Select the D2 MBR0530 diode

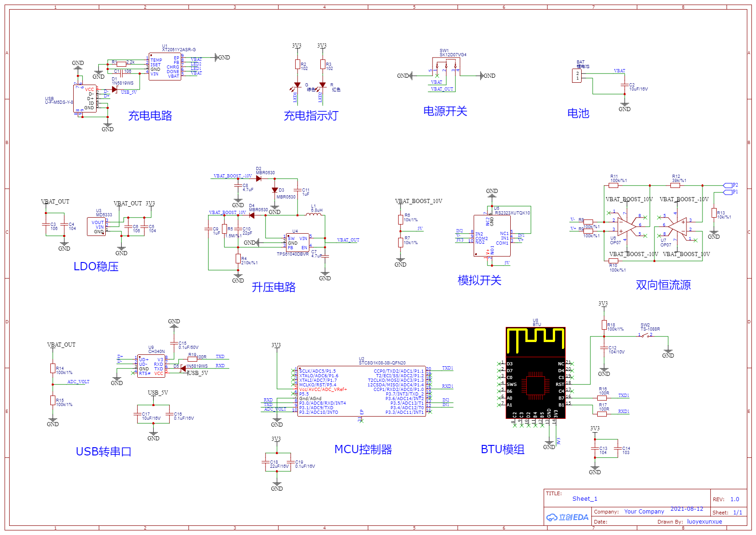(259, 178)
